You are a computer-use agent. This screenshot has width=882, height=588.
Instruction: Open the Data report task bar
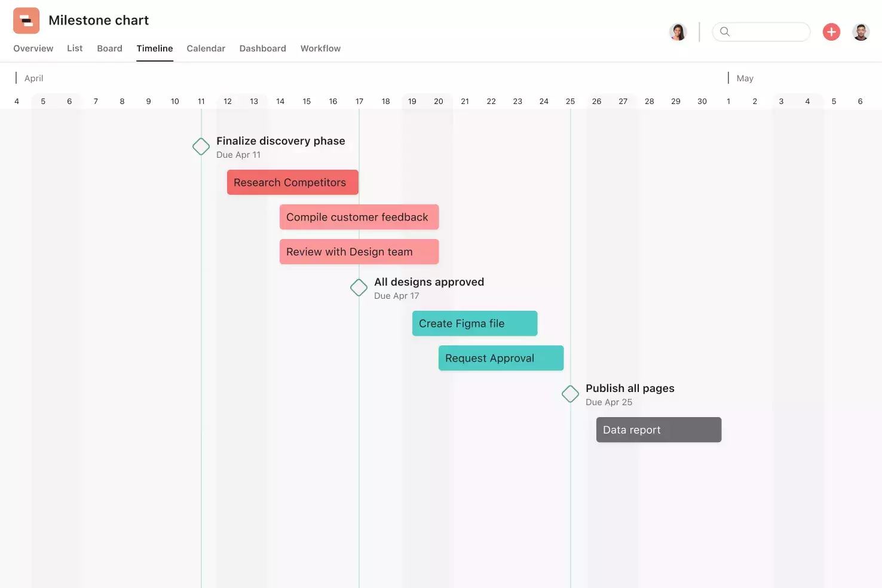[x=658, y=430]
